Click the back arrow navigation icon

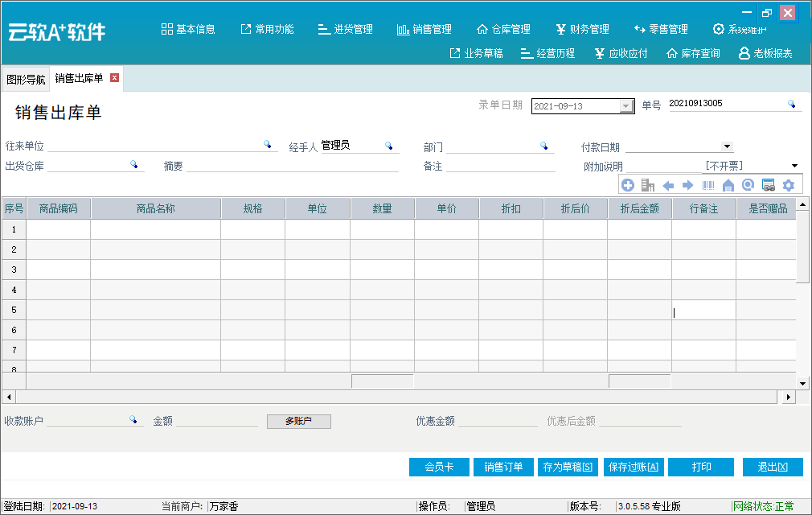coord(668,185)
